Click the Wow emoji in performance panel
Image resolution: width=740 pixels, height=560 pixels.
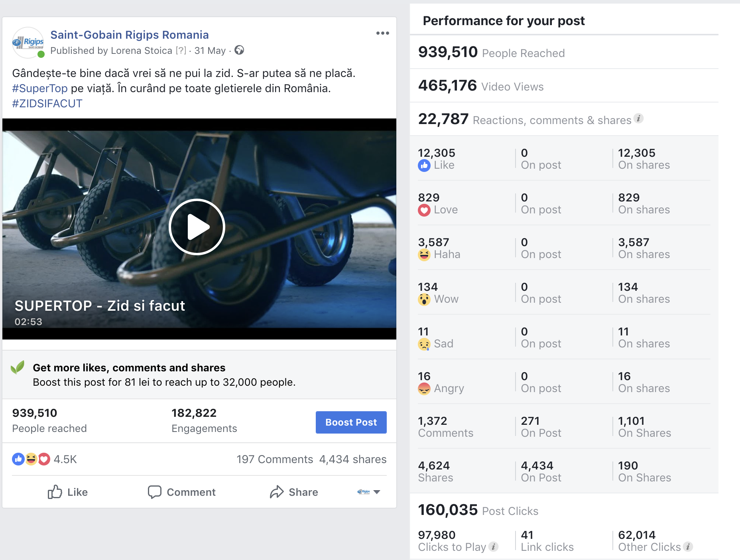click(x=424, y=299)
